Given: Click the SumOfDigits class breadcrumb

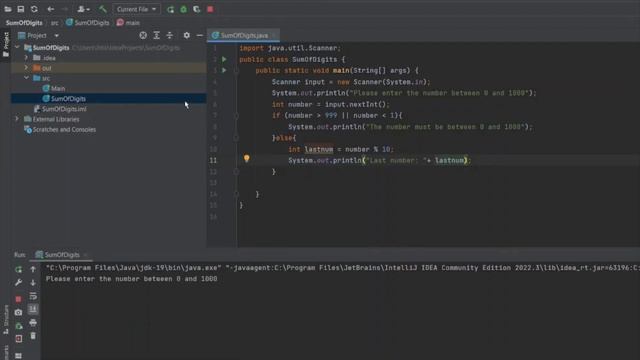Looking at the screenshot, I should tap(88, 23).
